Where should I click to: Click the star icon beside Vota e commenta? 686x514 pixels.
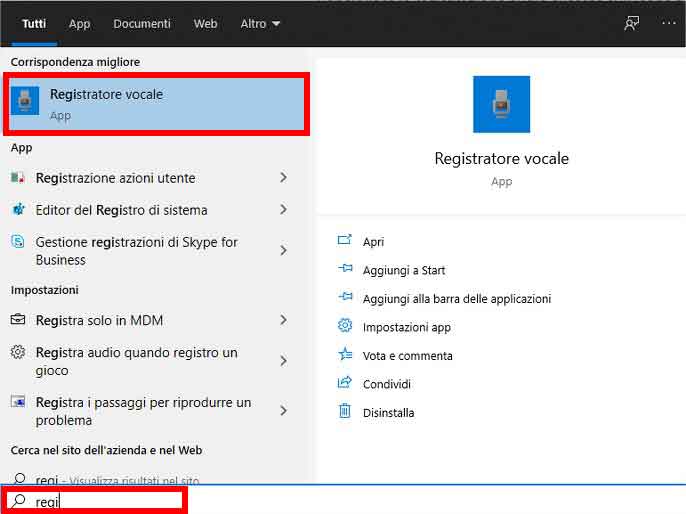click(x=345, y=353)
